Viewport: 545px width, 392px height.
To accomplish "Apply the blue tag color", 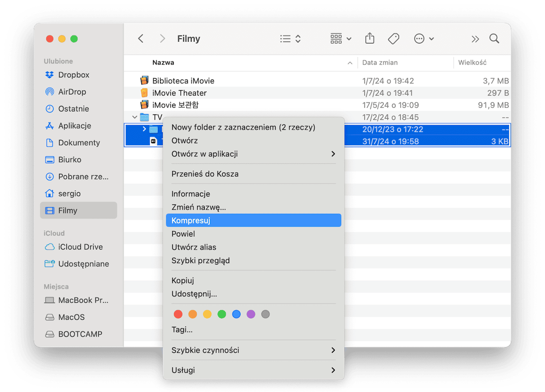I will (x=236, y=314).
